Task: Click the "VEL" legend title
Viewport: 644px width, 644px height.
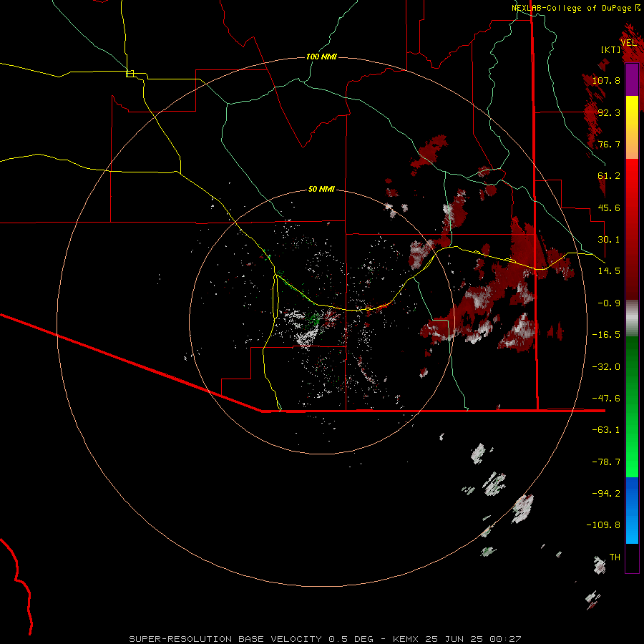Action: tap(628, 43)
